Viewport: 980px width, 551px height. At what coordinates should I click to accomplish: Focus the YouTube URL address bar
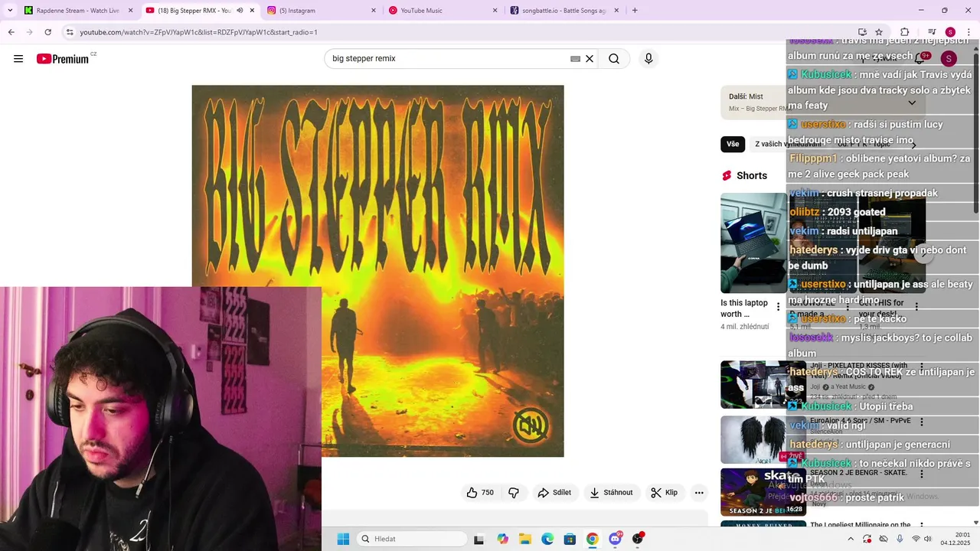[x=459, y=32]
